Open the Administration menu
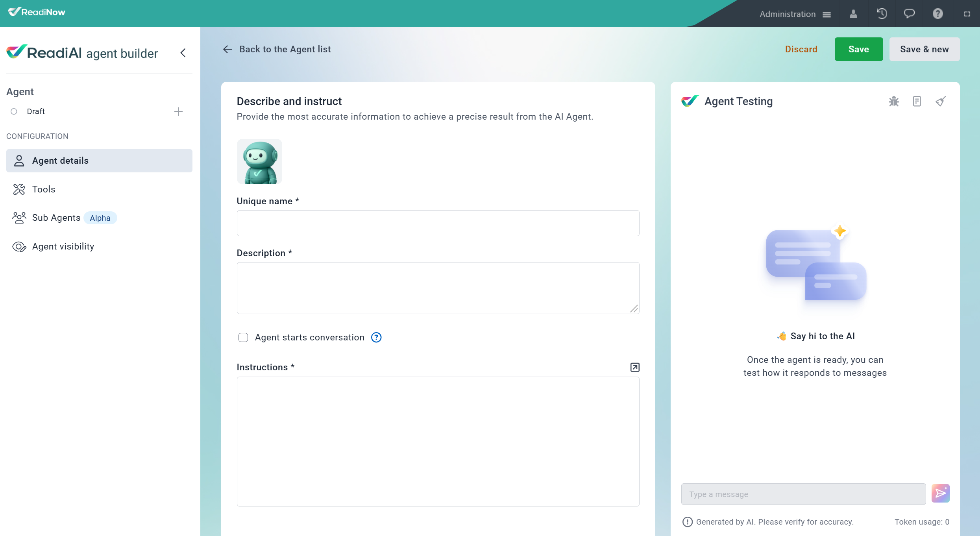This screenshot has width=980, height=536. (795, 14)
